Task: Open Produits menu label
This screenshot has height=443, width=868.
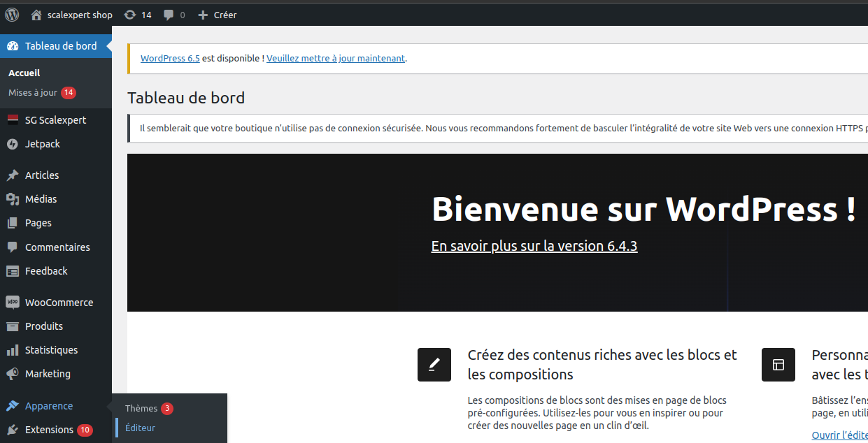Action: [x=44, y=326]
